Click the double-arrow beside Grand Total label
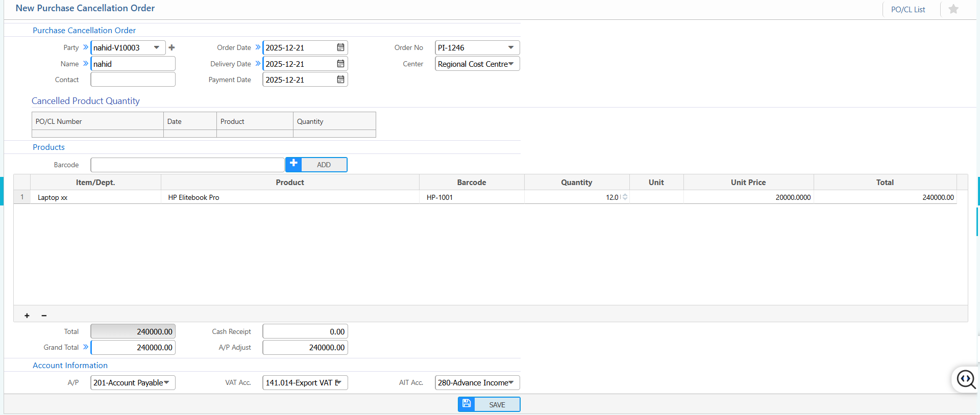980x415 pixels. pos(85,347)
